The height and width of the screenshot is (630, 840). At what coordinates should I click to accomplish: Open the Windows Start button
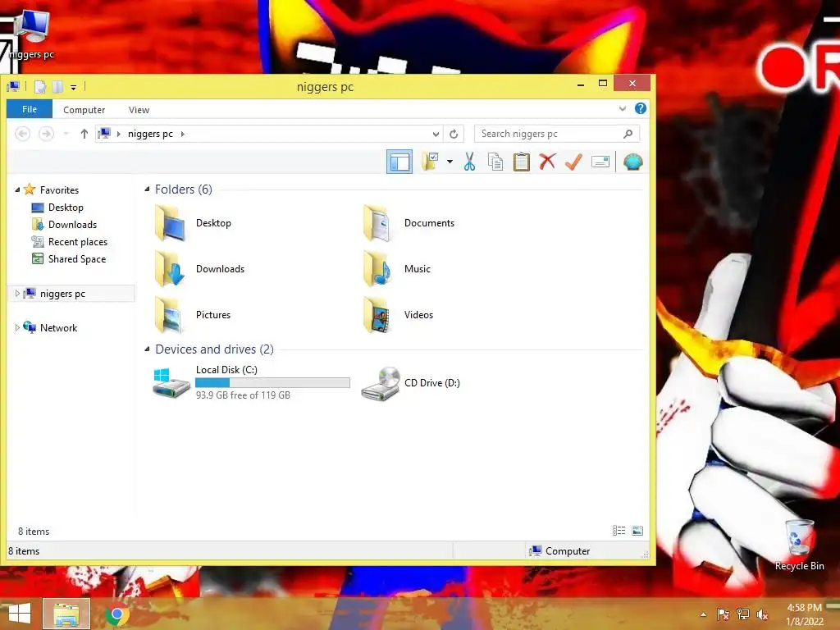[20, 614]
